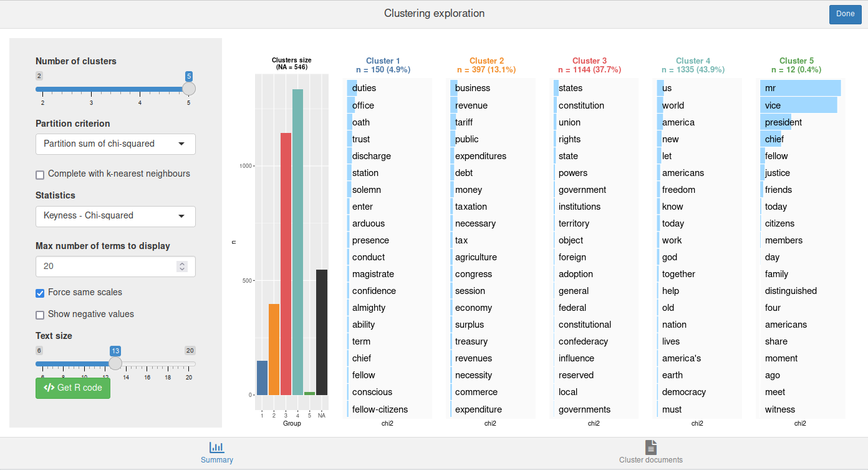The image size is (868, 470).
Task: Click the code icon inside Get R code button
Action: [50, 388]
